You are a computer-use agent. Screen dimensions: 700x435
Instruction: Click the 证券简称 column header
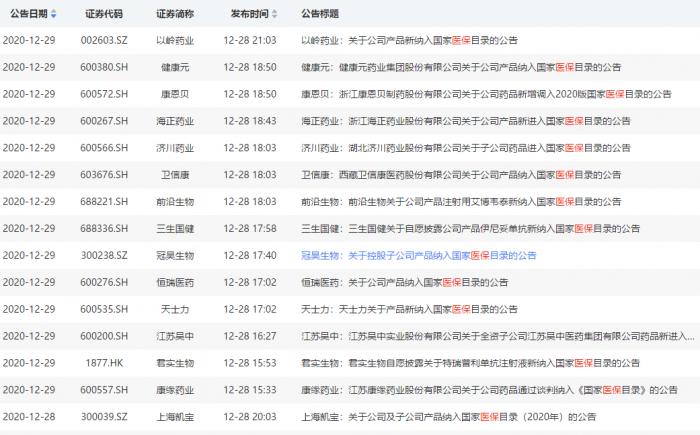175,14
